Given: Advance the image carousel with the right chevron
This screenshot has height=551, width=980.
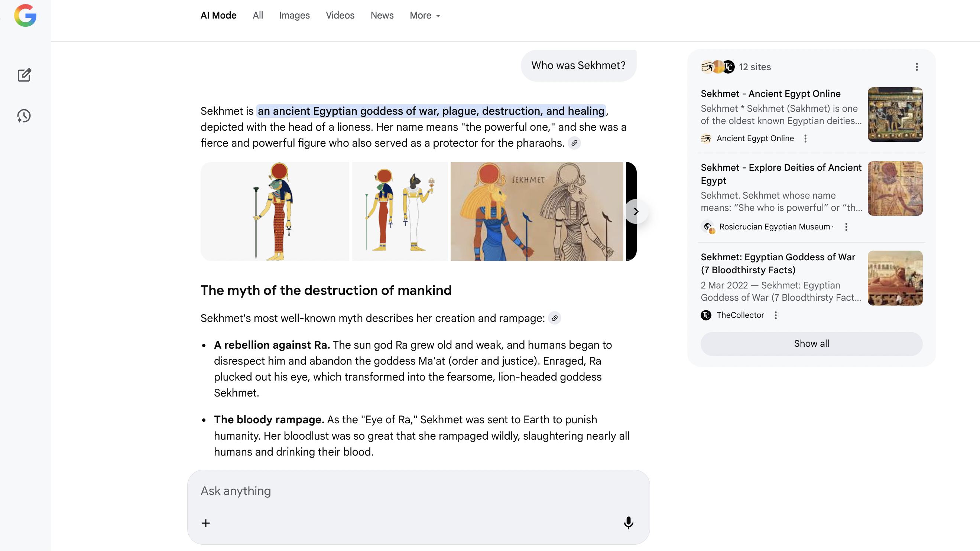Looking at the screenshot, I should pos(636,211).
